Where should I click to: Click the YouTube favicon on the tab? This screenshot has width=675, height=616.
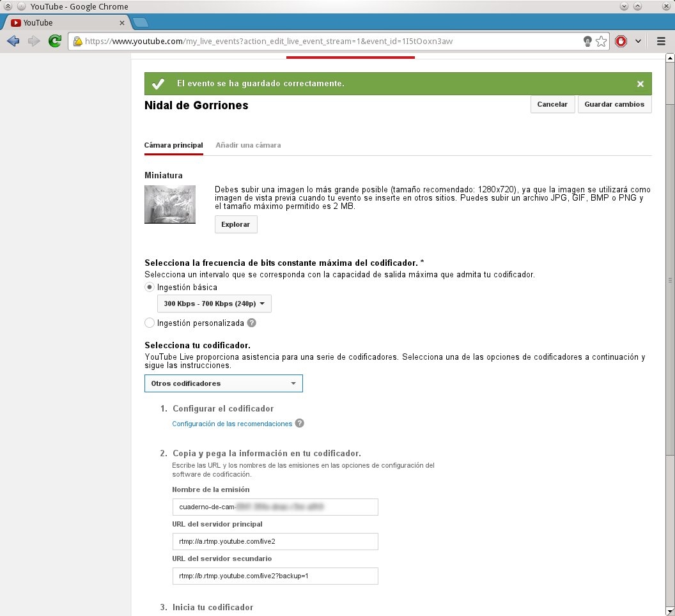coord(16,23)
